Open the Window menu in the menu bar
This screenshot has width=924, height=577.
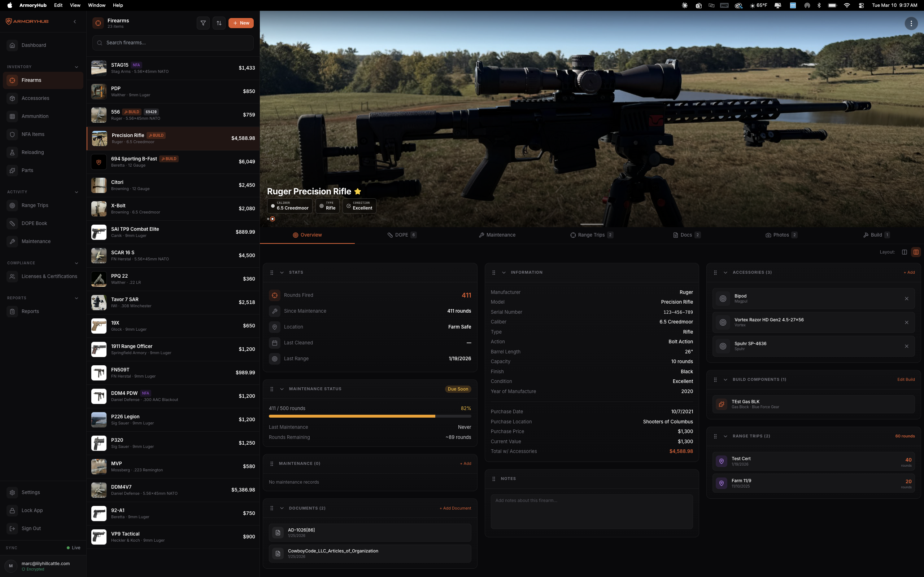pyautogui.click(x=96, y=5)
